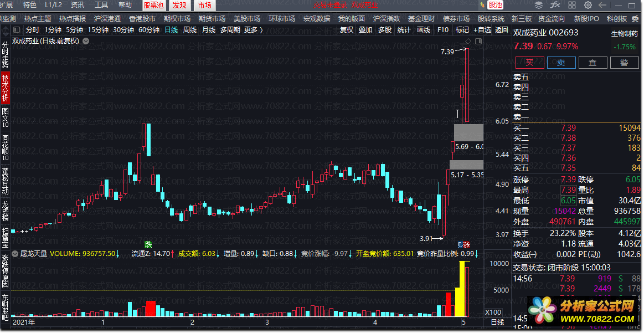Select the 日线 daily timeframe
Screen dimensions: 644x333
coord(171,30)
